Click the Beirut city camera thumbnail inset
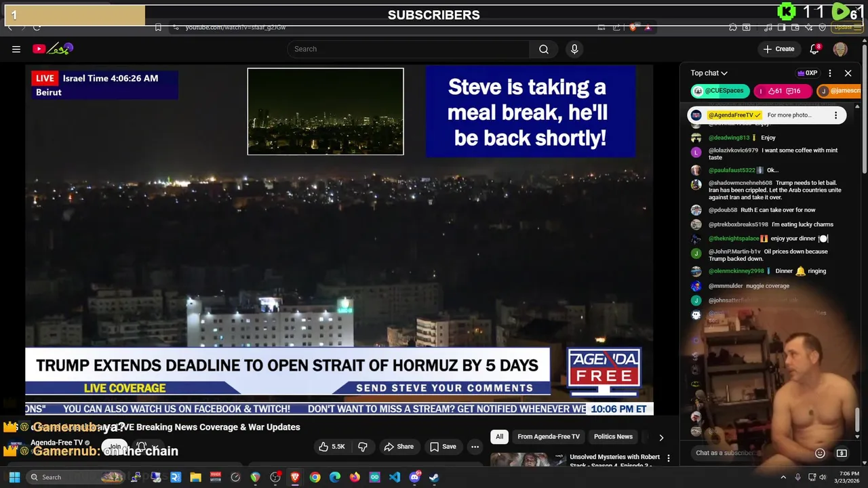 tap(325, 111)
